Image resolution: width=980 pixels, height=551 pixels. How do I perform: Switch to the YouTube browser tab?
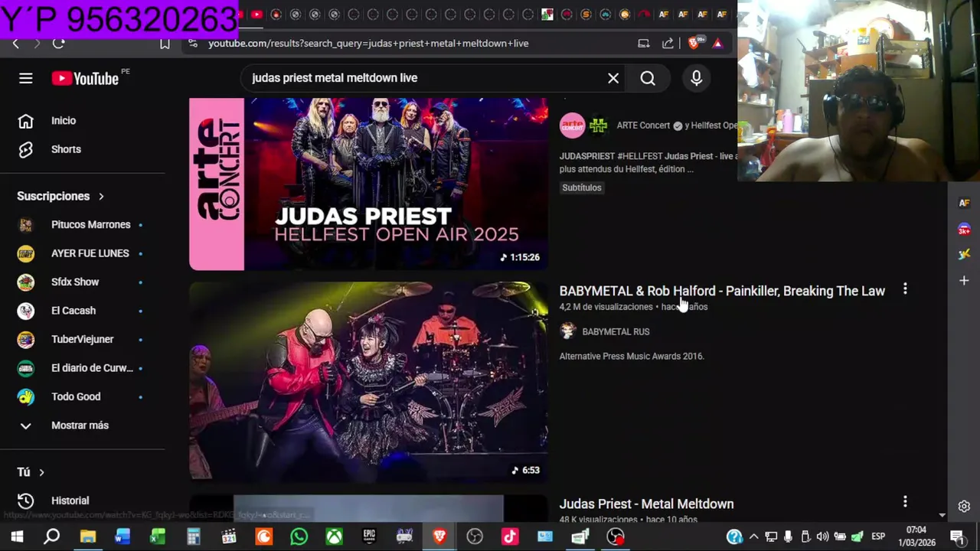point(256,15)
